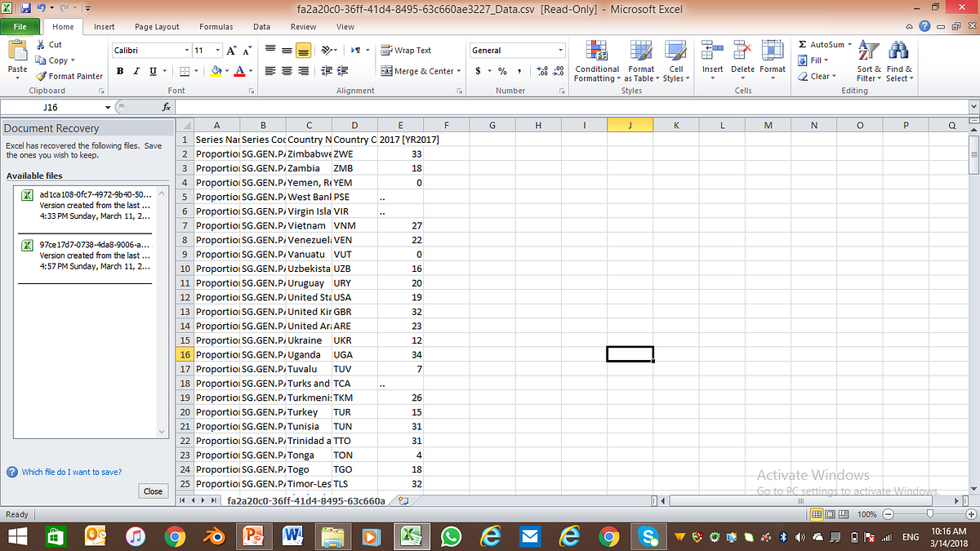Open Format cells menu

tap(773, 61)
